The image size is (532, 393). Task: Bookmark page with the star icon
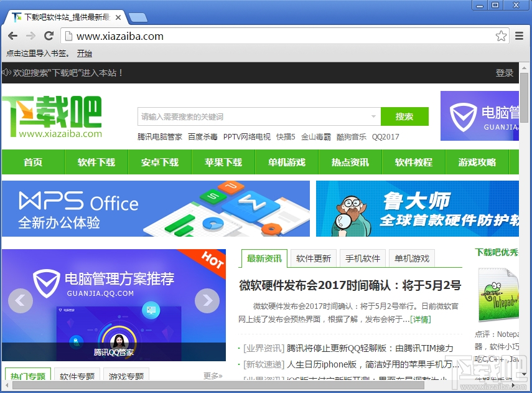tap(501, 36)
